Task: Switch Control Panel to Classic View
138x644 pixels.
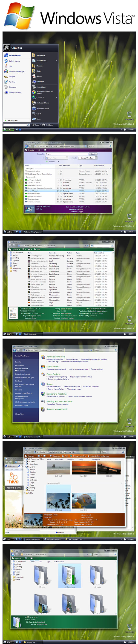Action: click(x=20, y=414)
